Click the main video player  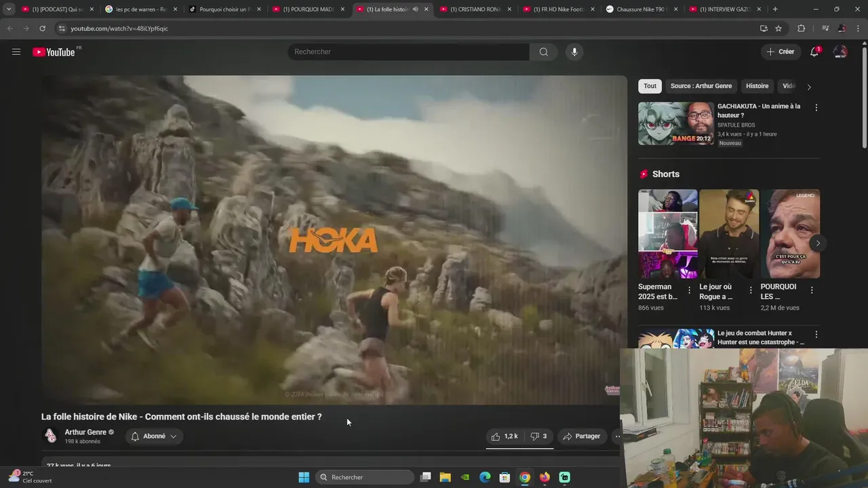coord(334,240)
